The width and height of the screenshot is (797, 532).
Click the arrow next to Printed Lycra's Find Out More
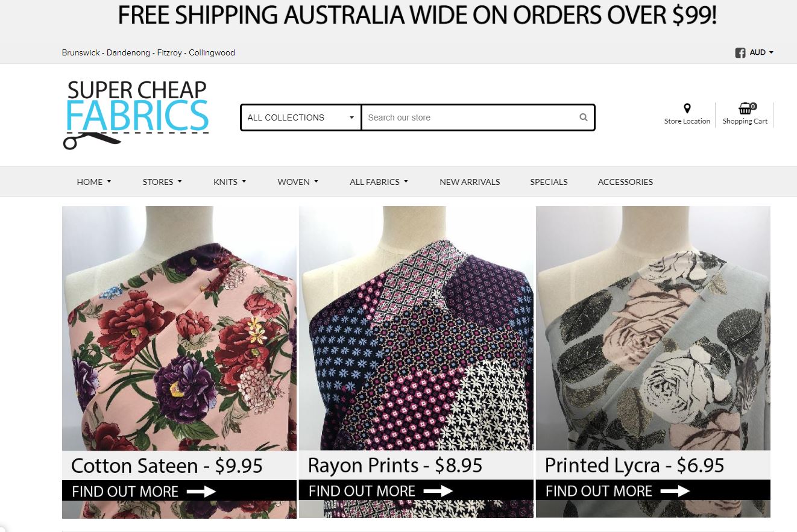[675, 492]
